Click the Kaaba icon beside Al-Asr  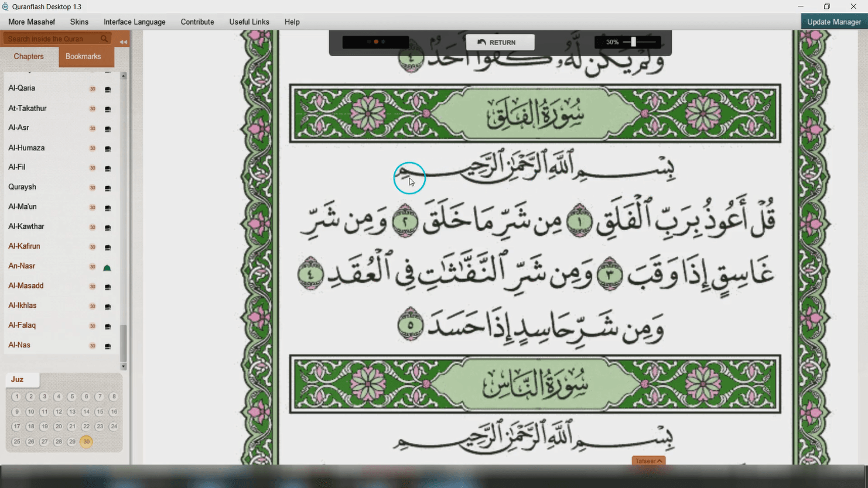108,129
